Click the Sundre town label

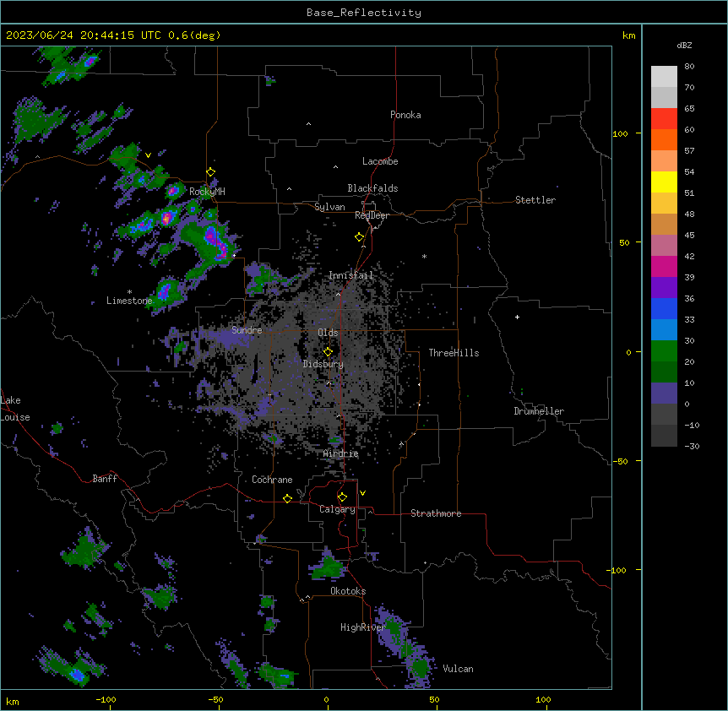(247, 330)
